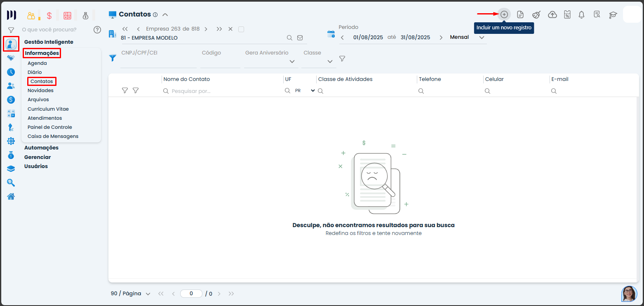Open Agenda in the Informações menu
Viewport: 644px width, 306px height.
coord(37,63)
